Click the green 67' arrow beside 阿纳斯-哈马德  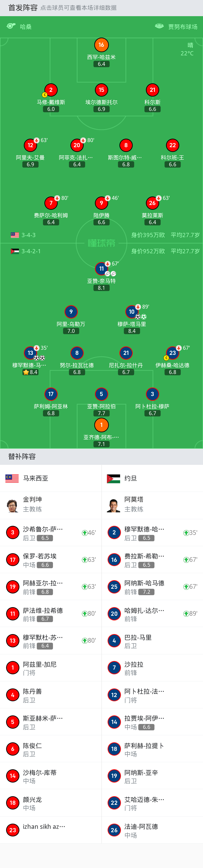pyautogui.click(x=185, y=587)
